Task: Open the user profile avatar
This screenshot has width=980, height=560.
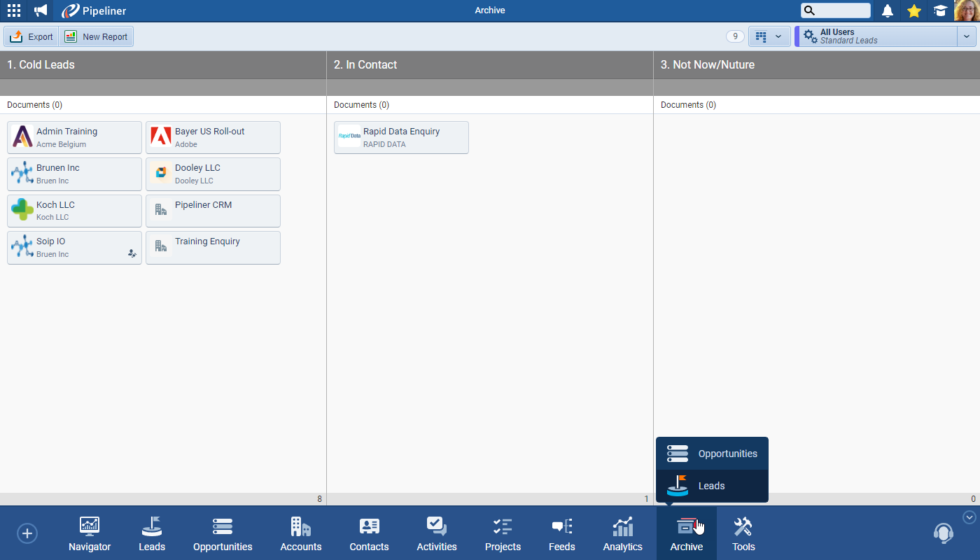Action: point(966,10)
